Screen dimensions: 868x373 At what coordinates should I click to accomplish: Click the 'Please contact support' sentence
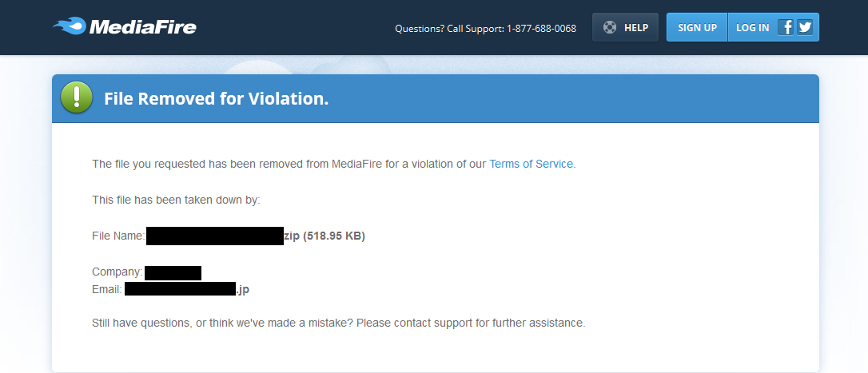click(339, 323)
